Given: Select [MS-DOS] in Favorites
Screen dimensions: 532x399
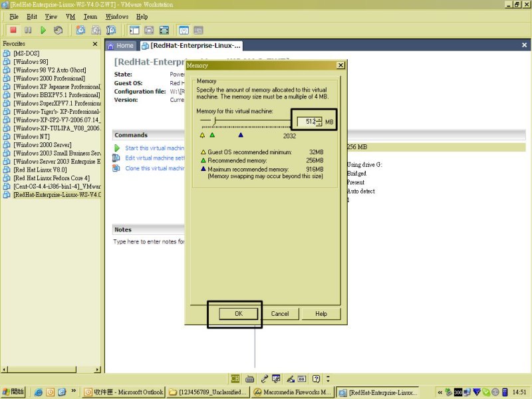Looking at the screenshot, I should point(26,53).
